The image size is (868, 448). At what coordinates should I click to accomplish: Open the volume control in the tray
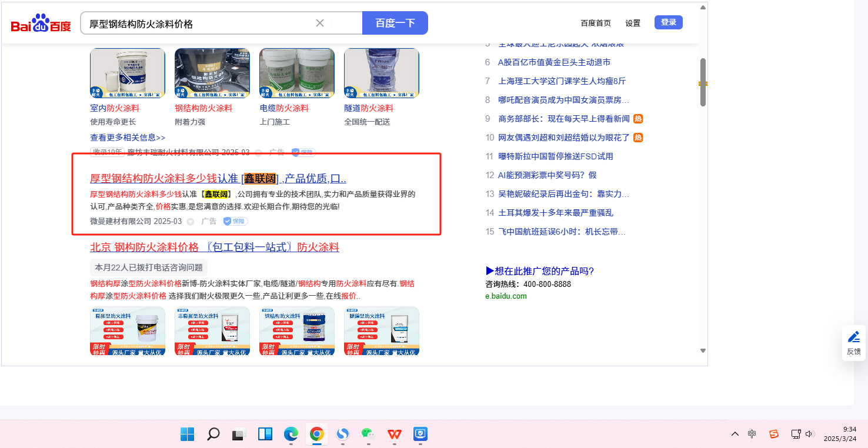[810, 434]
